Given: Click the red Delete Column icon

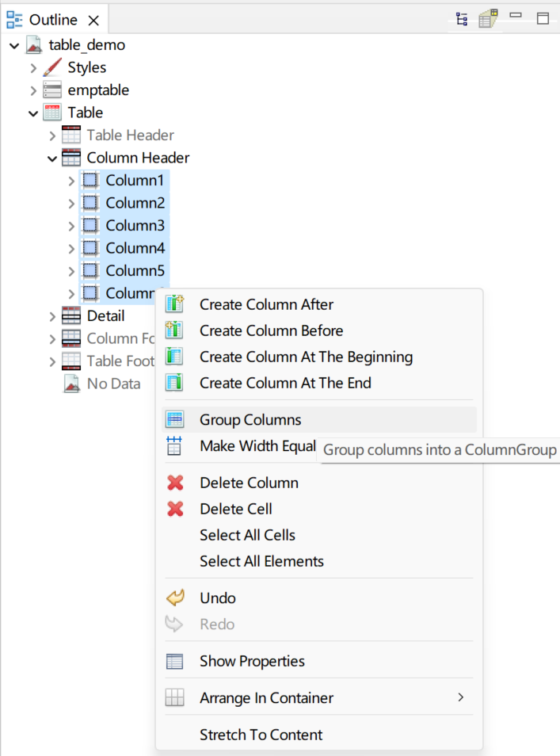Looking at the screenshot, I should pos(176,483).
